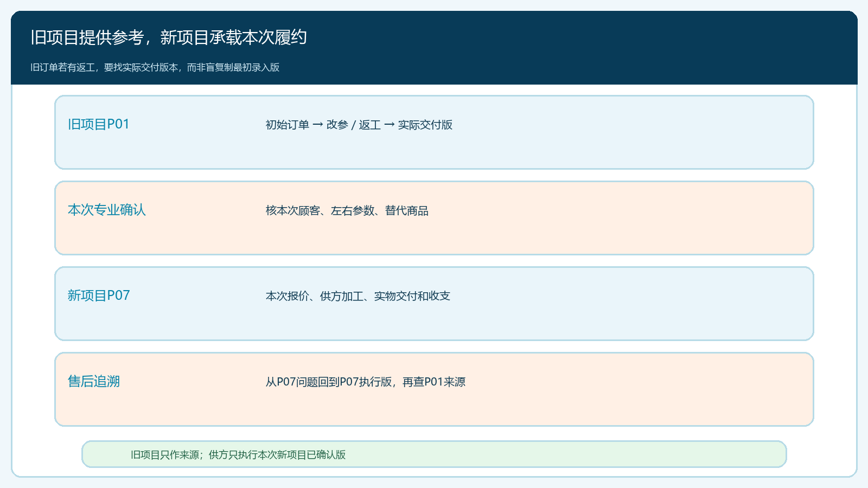Click the text 核本次顾客、左右参数、替代商品

[347, 210]
